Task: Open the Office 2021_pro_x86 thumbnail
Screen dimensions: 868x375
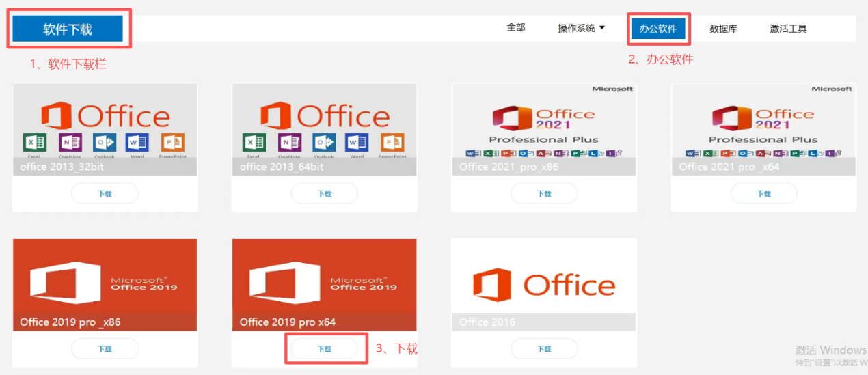Action: (x=544, y=130)
